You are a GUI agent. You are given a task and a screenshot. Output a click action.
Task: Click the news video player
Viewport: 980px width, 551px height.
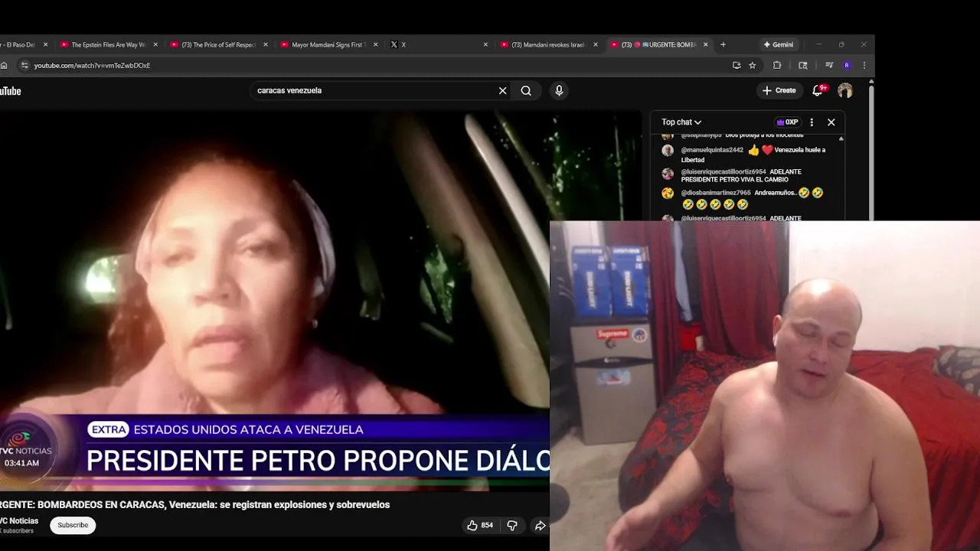pyautogui.click(x=275, y=302)
